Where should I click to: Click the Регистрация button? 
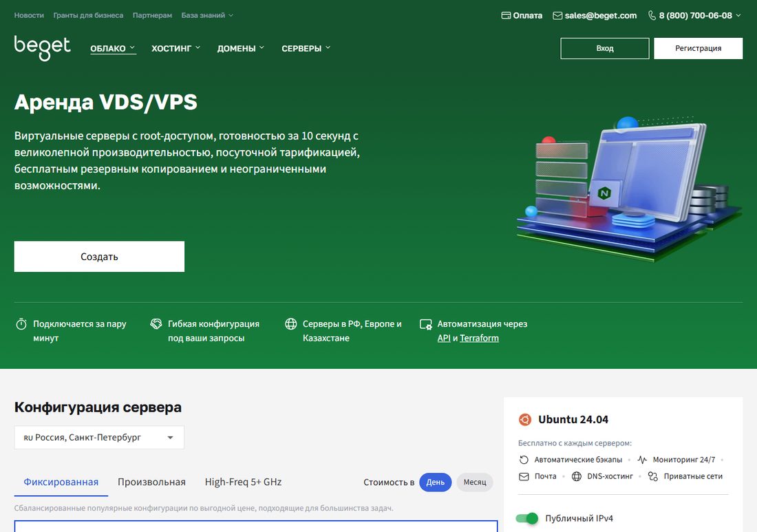click(x=698, y=48)
